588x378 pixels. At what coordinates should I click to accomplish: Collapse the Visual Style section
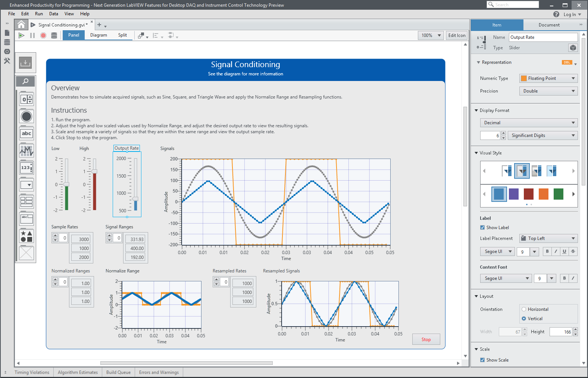(476, 153)
